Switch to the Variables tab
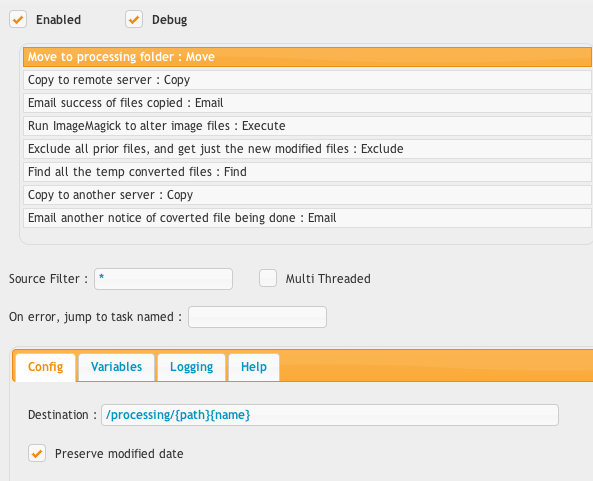 tap(116, 367)
